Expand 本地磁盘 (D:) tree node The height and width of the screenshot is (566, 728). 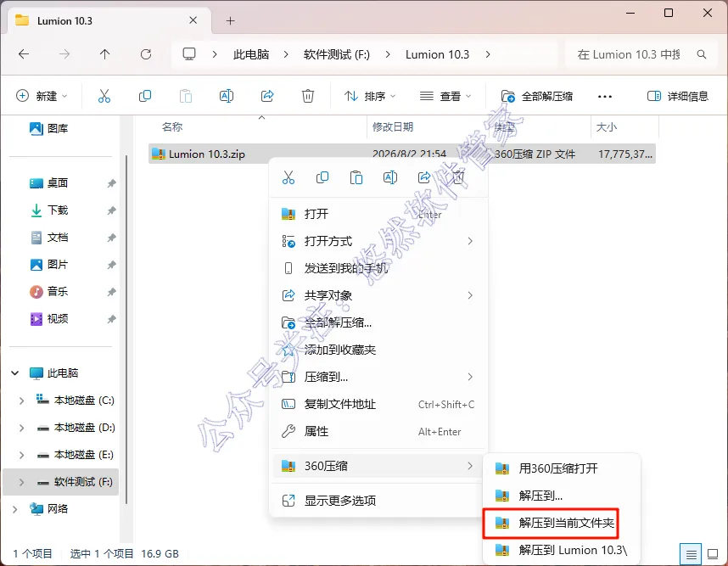(x=21, y=428)
